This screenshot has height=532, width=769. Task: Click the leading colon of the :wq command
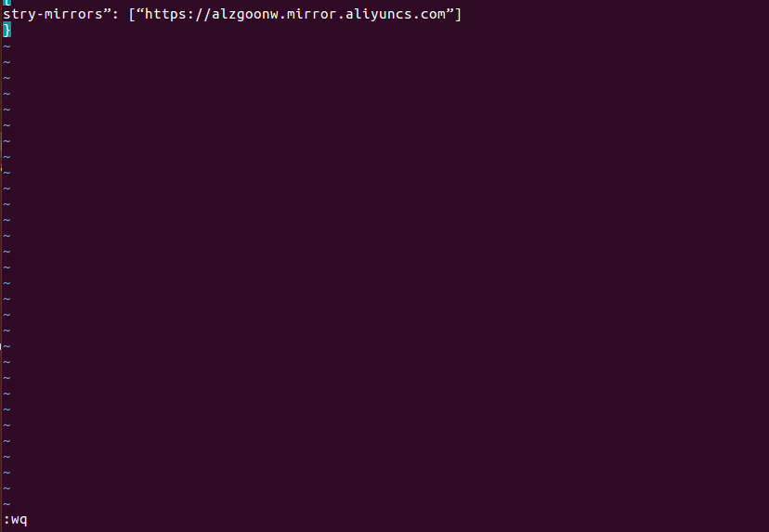tap(7, 520)
